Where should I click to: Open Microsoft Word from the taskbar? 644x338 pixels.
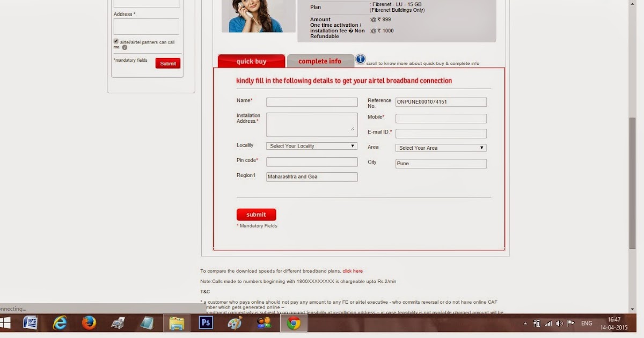click(x=31, y=322)
